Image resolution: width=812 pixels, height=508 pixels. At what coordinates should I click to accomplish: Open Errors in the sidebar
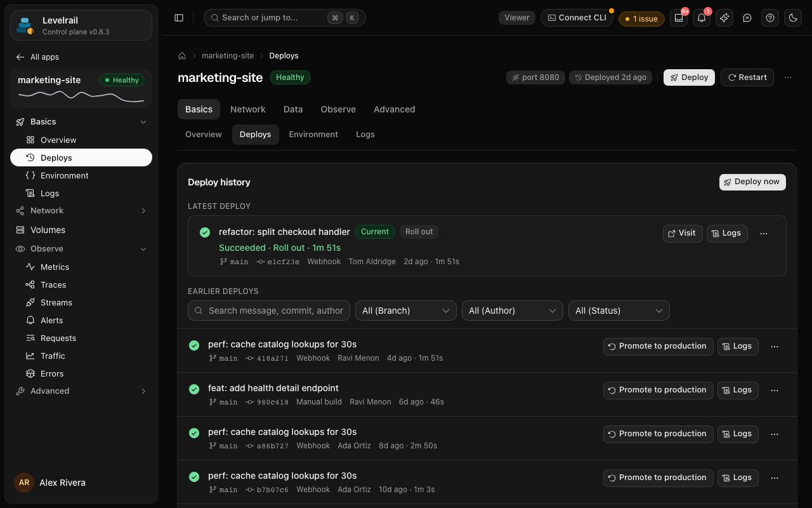click(x=81, y=374)
